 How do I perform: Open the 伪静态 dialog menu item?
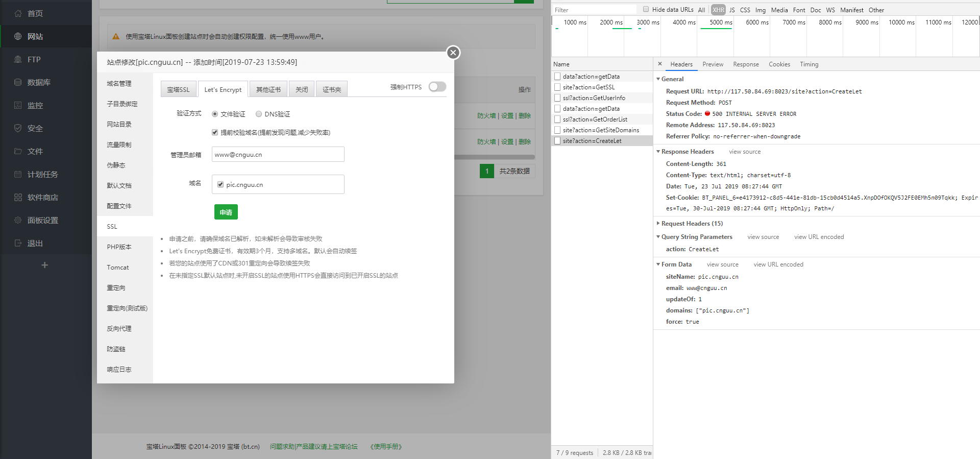[x=125, y=165]
